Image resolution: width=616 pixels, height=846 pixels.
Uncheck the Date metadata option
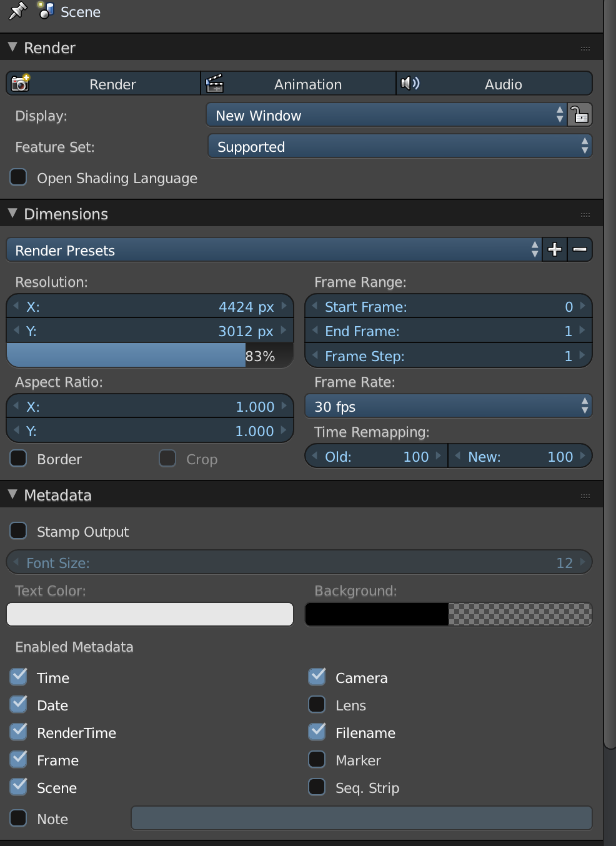pos(19,704)
